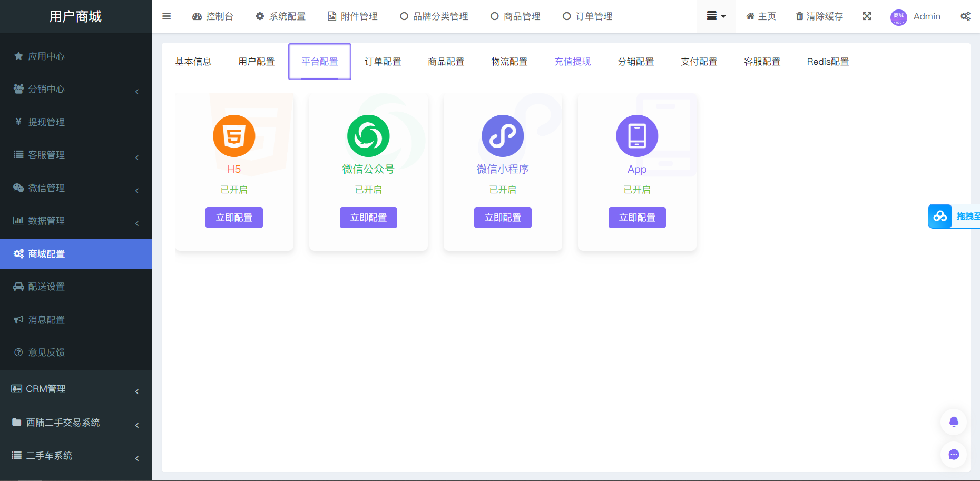Viewport: 980px width, 481px height.
Task: Open 附件管理 in top navigation
Action: click(x=352, y=16)
